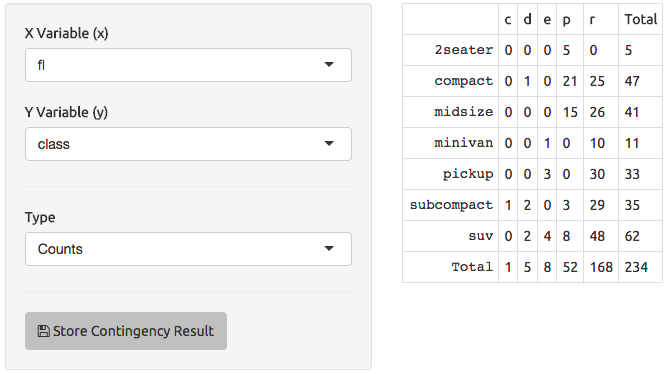This screenshot has height=374, width=670.
Task: Select the 2seater row label
Action: (x=464, y=50)
